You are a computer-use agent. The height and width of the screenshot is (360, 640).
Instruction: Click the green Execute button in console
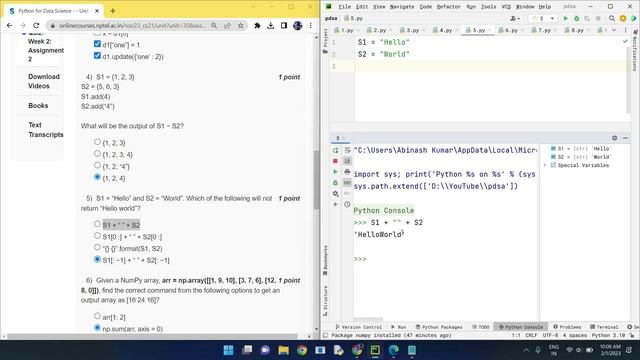(336, 172)
